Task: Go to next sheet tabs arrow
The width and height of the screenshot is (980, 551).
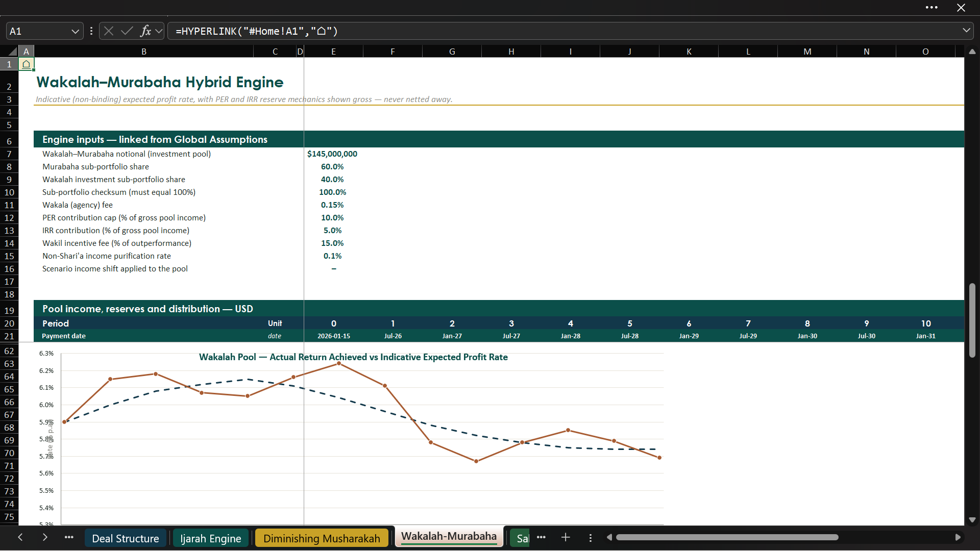Action: tap(45, 537)
